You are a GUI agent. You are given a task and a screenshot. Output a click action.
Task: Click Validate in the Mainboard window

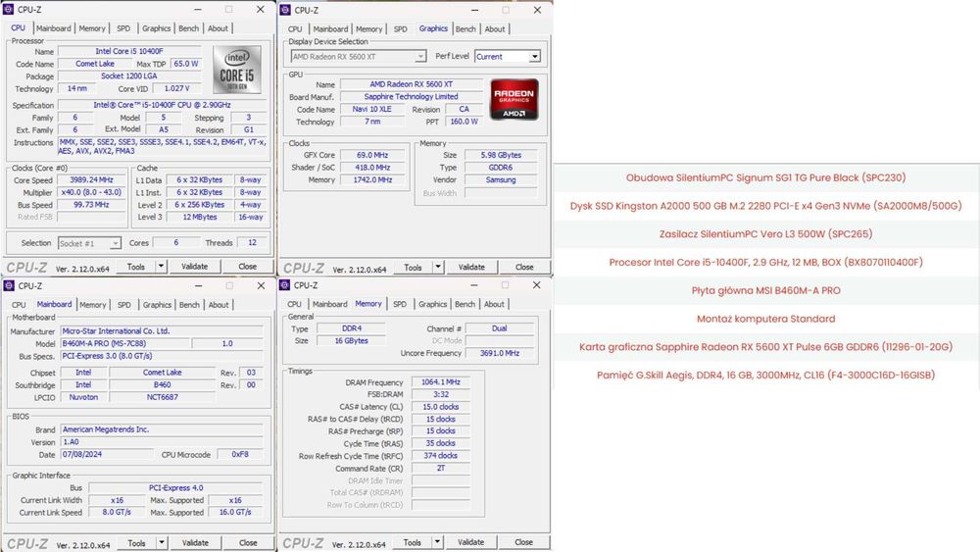(x=195, y=542)
